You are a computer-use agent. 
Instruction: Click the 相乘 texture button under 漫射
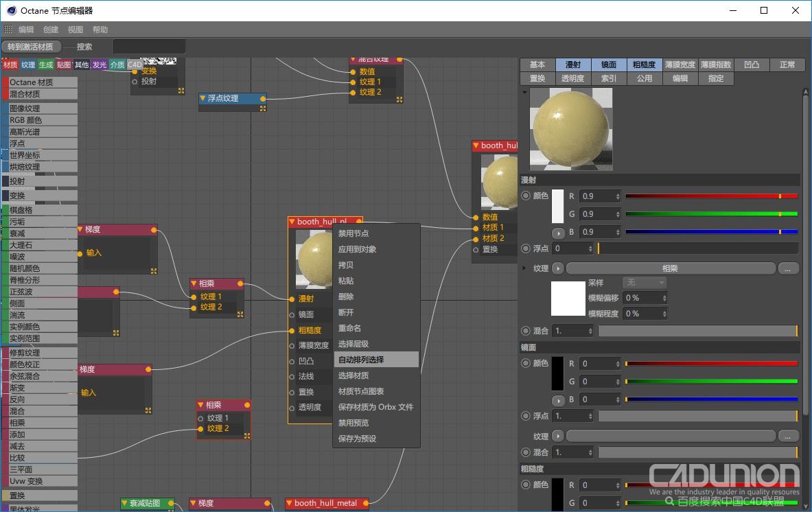pos(671,268)
